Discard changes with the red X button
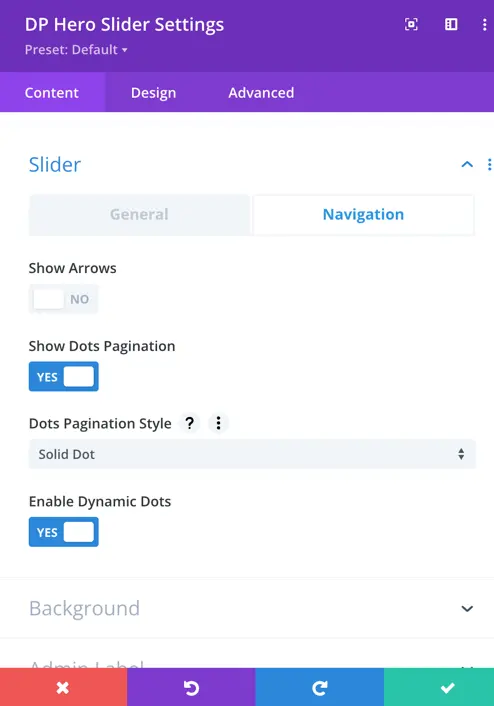The width and height of the screenshot is (494, 706). tap(63, 687)
